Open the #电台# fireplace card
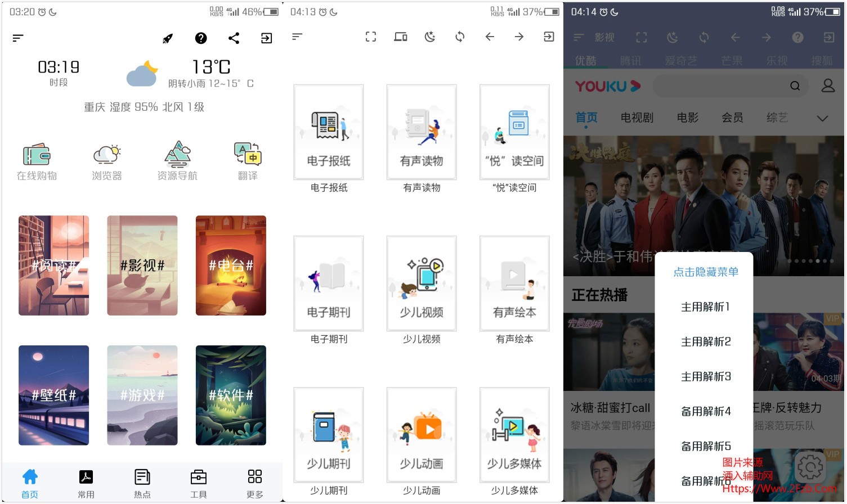Image resolution: width=847 pixels, height=504 pixels. [x=231, y=265]
